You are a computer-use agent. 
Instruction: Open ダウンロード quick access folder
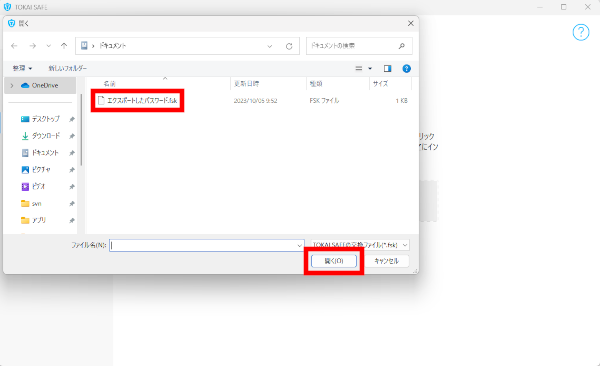(x=46, y=136)
